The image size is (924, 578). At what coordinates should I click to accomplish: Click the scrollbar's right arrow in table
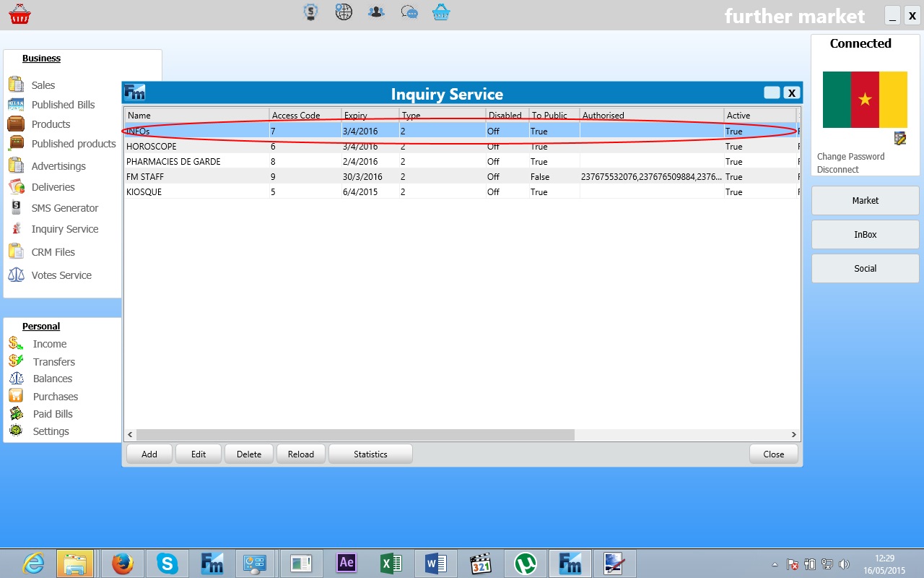pyautogui.click(x=793, y=435)
